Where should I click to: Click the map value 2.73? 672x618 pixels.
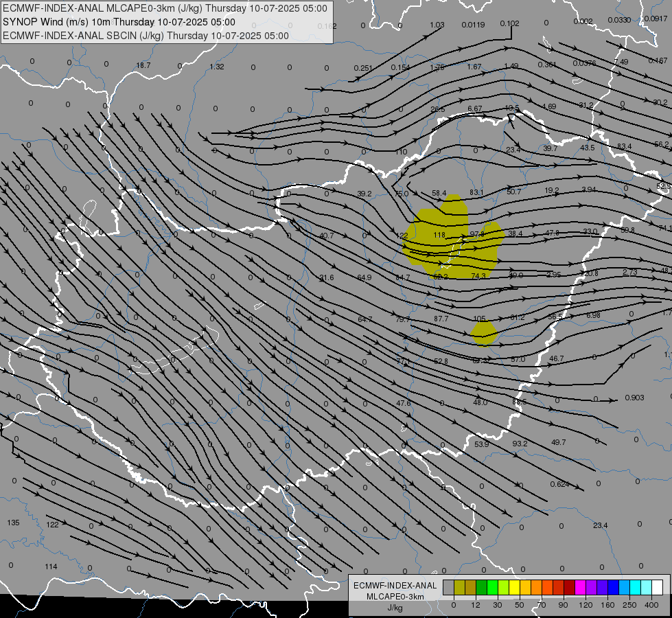pyautogui.click(x=630, y=272)
